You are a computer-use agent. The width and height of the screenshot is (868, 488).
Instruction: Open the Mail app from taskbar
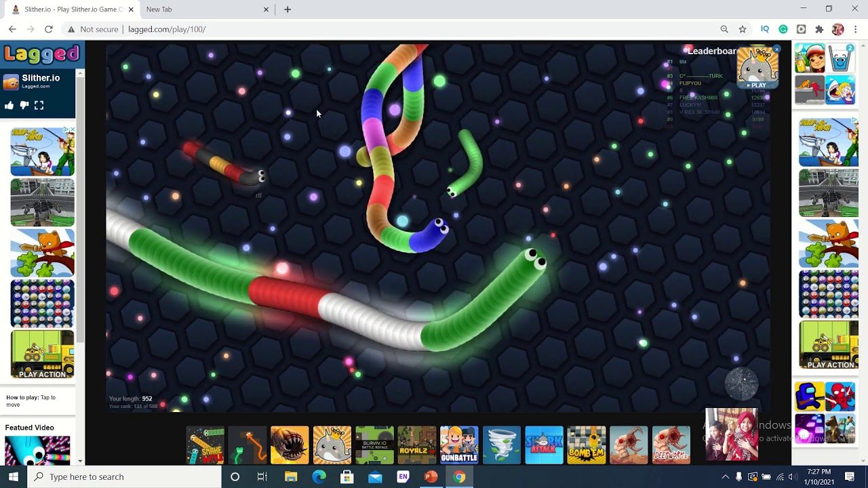pos(375,476)
